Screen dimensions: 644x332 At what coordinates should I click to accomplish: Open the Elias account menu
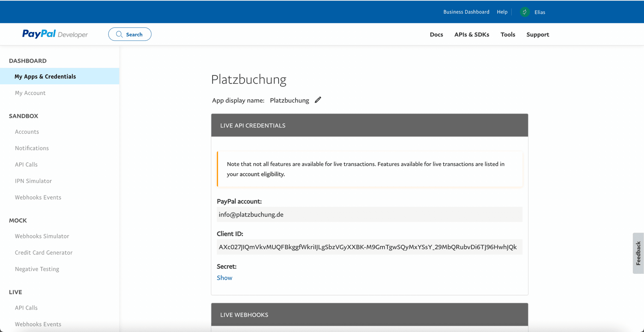(540, 12)
